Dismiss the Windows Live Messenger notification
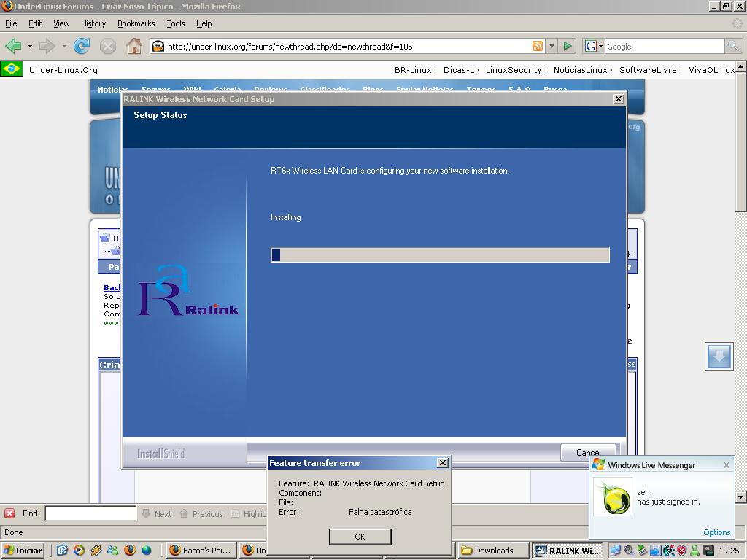747x560 pixels. (726, 464)
